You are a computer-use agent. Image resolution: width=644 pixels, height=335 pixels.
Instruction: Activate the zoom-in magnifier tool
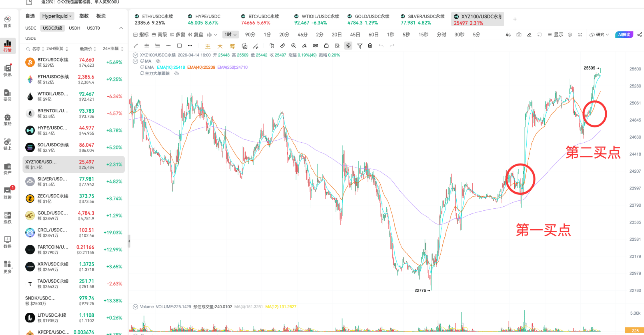(293, 46)
